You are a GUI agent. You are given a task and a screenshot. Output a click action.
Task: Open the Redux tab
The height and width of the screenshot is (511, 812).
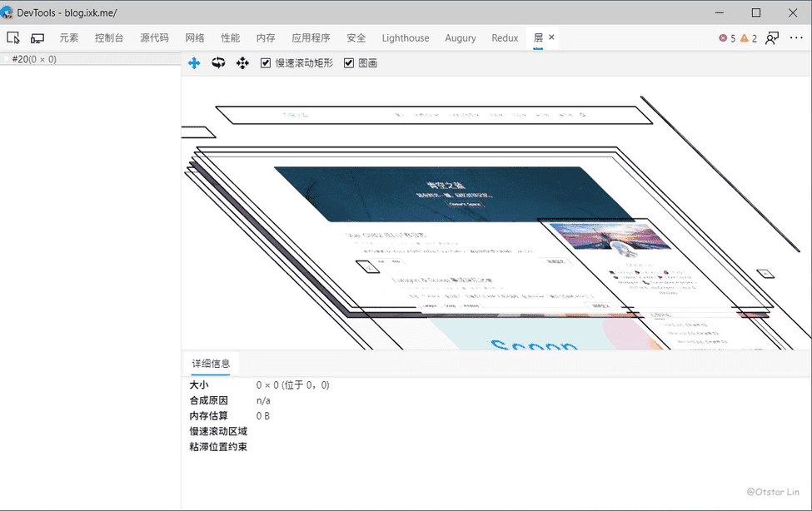pos(505,38)
